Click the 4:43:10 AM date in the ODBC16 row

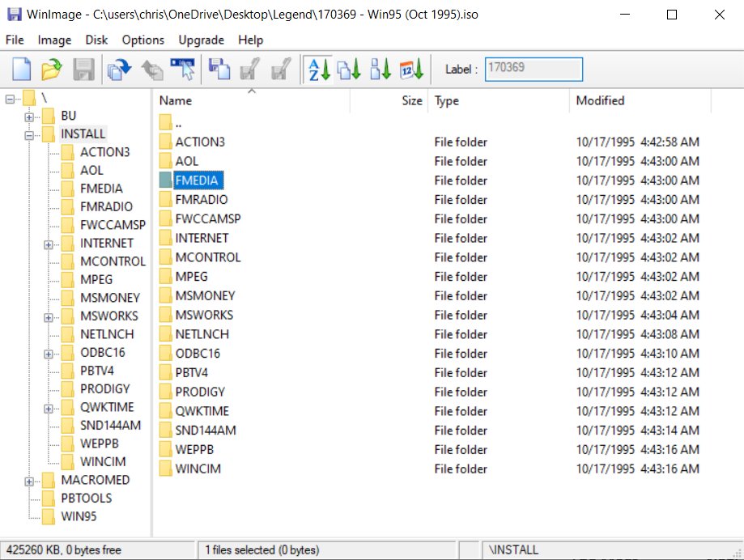[x=638, y=354]
